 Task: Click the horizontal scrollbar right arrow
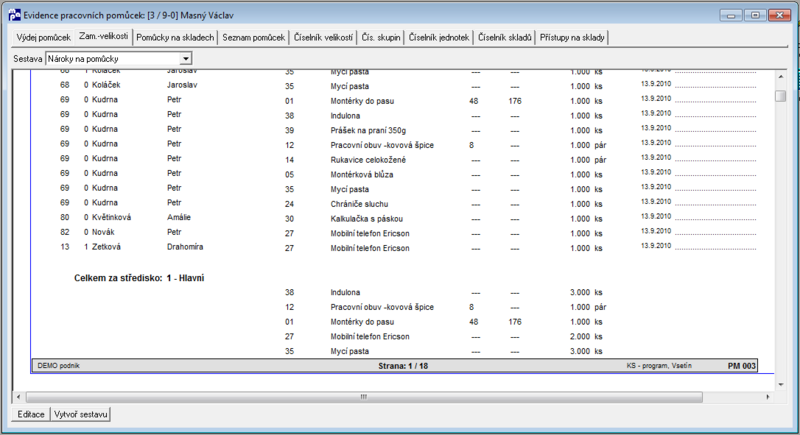[768, 397]
